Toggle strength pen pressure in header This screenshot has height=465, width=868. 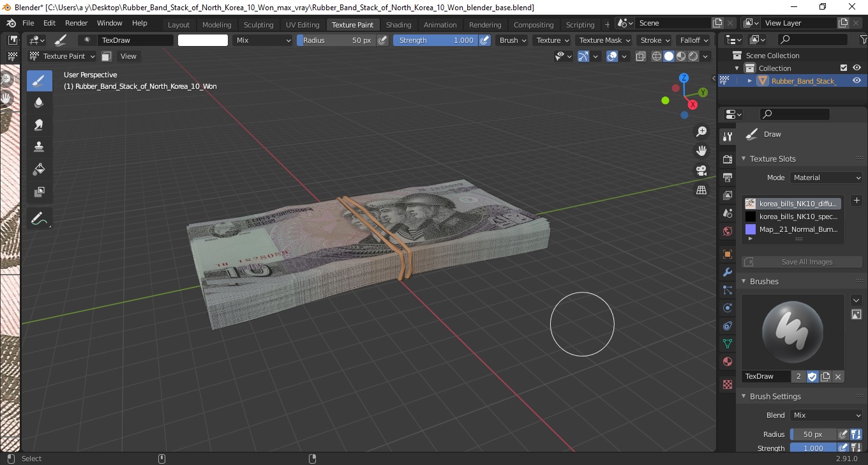pyautogui.click(x=484, y=40)
